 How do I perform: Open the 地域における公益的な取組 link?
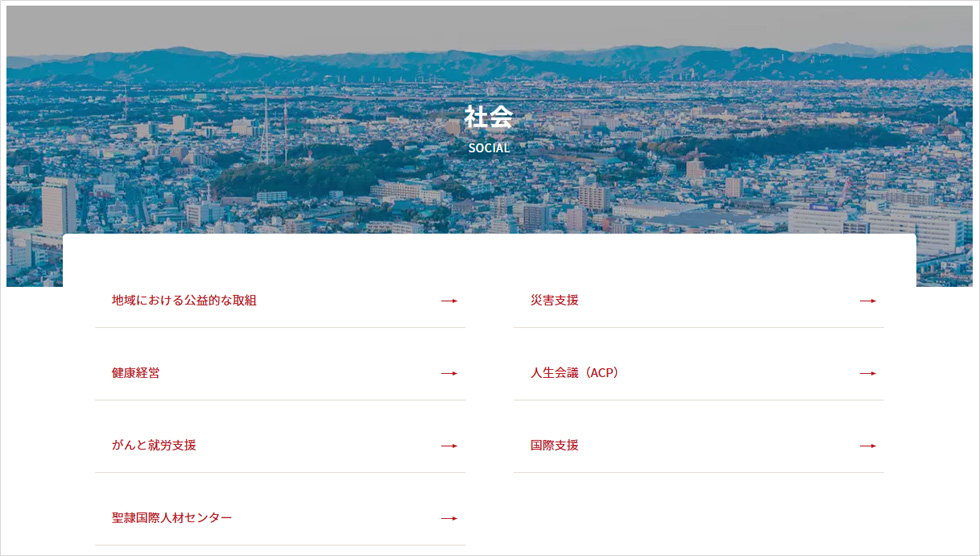[x=184, y=300]
